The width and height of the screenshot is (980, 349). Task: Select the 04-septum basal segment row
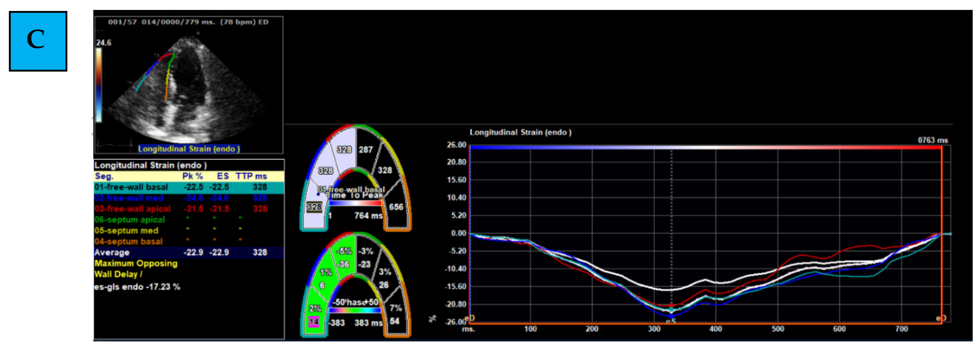click(128, 242)
